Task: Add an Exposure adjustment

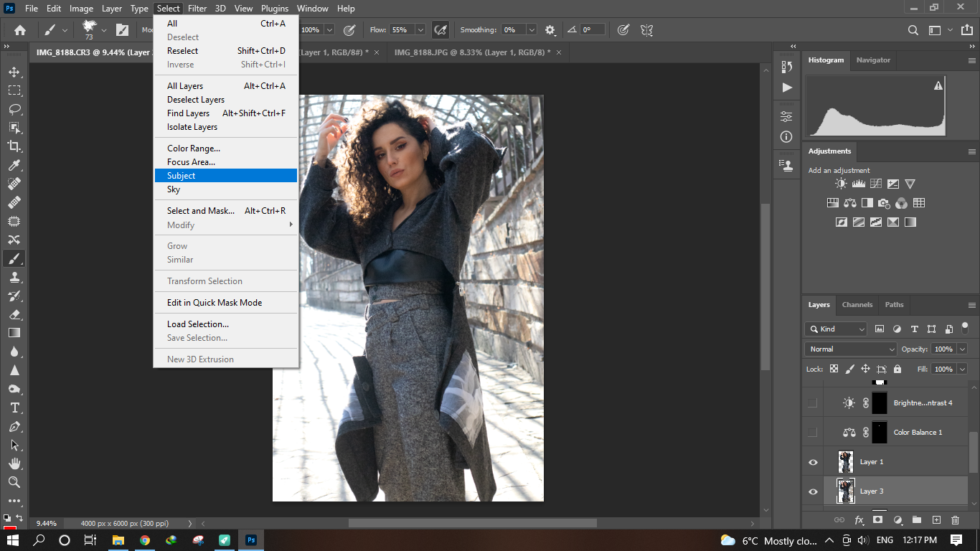Action: pos(892,184)
